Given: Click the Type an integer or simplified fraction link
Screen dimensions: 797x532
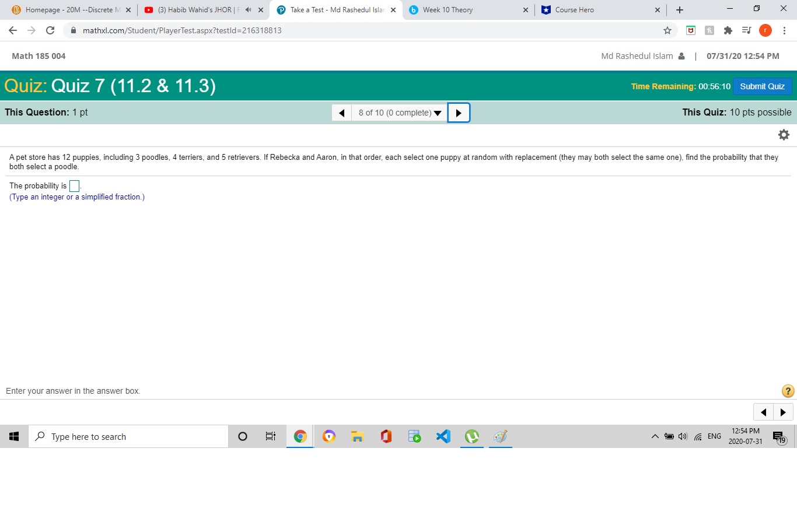Looking at the screenshot, I should (76, 197).
